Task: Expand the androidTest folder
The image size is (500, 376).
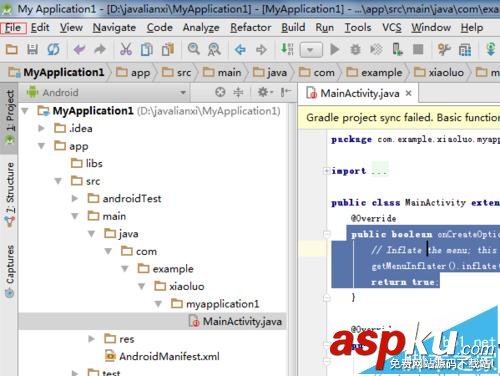Action: coord(75,198)
